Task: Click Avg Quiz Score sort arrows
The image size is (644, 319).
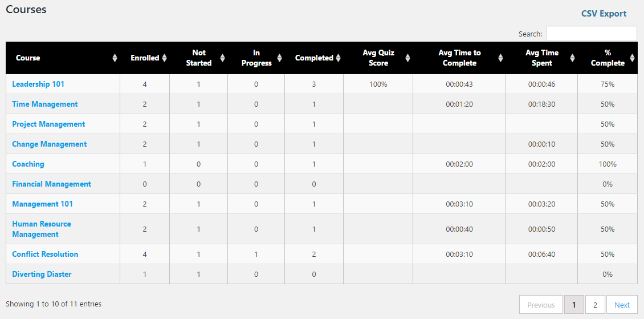Action: click(x=407, y=58)
